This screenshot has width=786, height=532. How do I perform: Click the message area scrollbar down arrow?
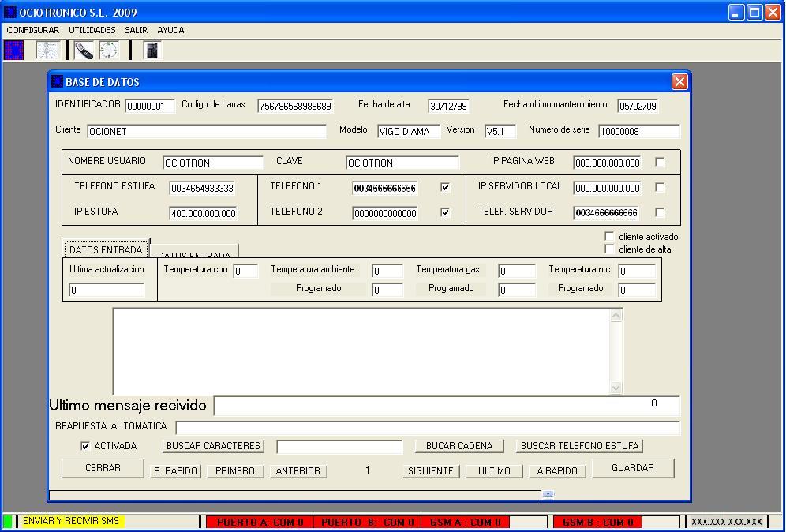click(x=616, y=388)
